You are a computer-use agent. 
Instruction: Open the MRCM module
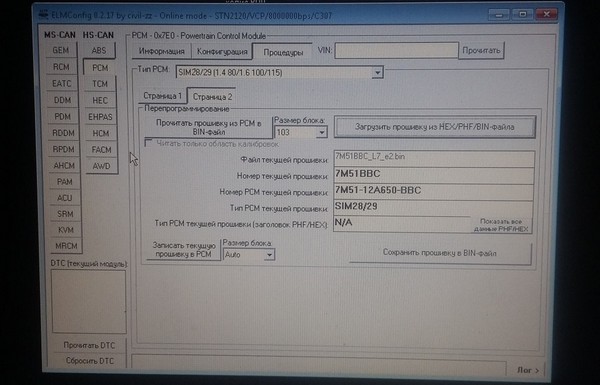click(x=66, y=246)
